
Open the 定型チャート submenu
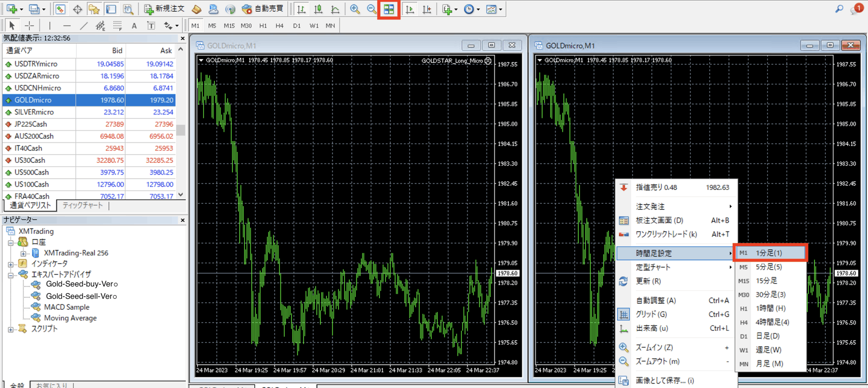point(677,267)
